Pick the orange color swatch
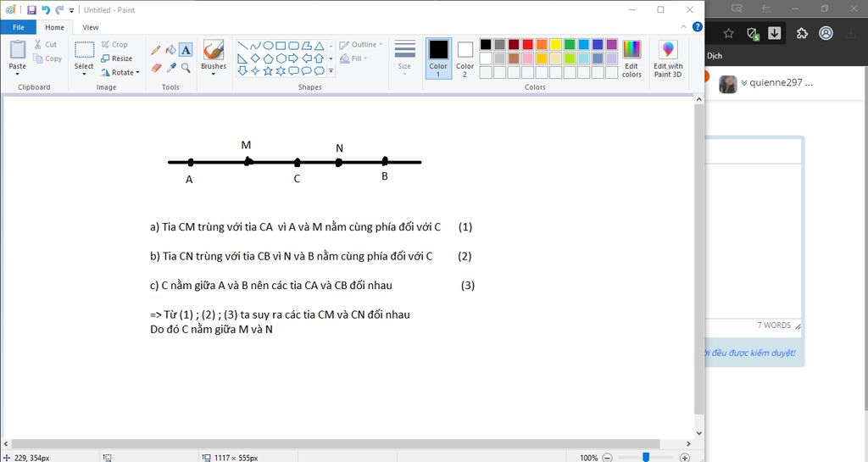Image resolution: width=868 pixels, height=462 pixels. [x=542, y=44]
